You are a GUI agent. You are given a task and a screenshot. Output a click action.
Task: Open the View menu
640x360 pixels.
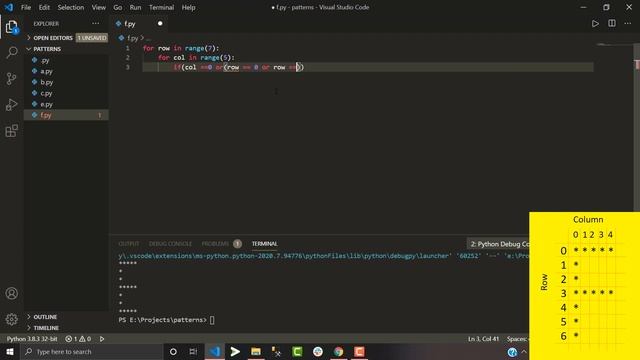[98, 7]
